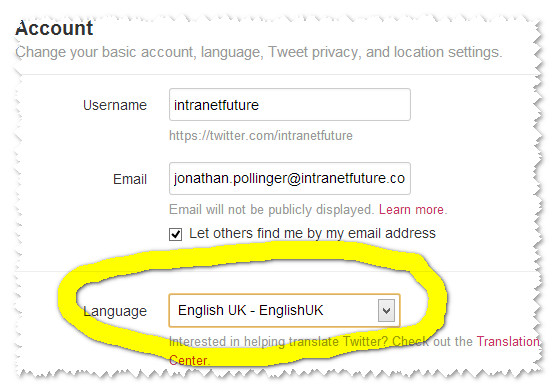Viewport: 555px width, 390px height.
Task: Open the Translation link text
Action: [x=508, y=342]
